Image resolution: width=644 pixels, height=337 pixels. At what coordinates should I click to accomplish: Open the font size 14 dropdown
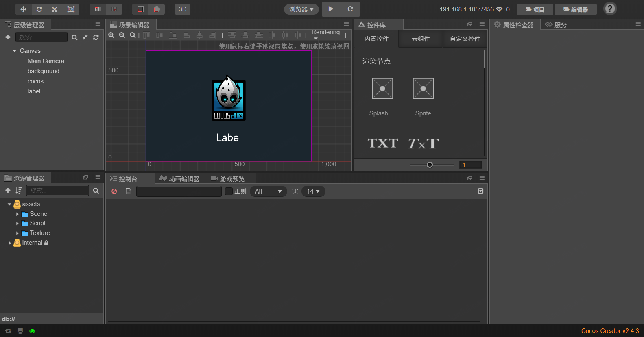coord(313,191)
